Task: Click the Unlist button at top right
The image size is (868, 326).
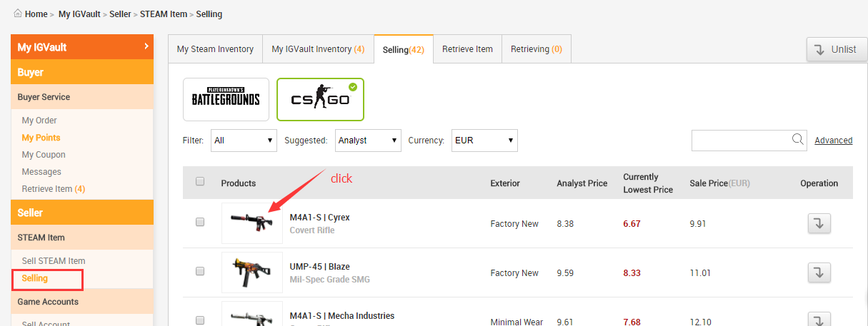Action: pos(837,49)
